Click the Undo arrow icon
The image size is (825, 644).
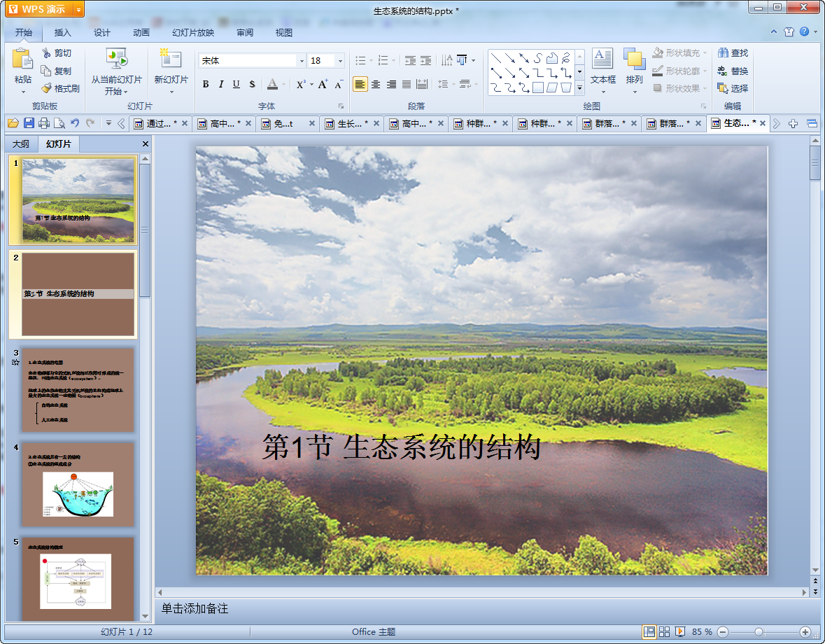75,123
